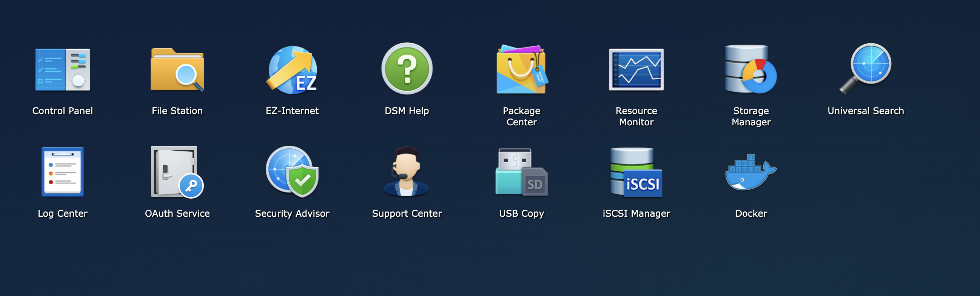Click the "Package Center" text label
This screenshot has height=296, width=980.
[522, 117]
